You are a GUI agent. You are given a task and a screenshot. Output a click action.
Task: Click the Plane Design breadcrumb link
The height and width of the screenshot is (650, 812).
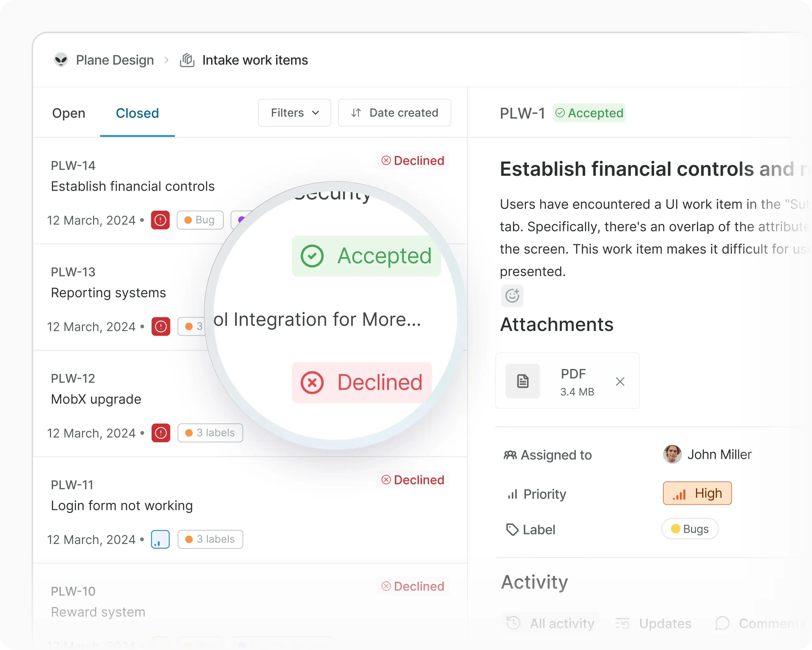point(115,60)
